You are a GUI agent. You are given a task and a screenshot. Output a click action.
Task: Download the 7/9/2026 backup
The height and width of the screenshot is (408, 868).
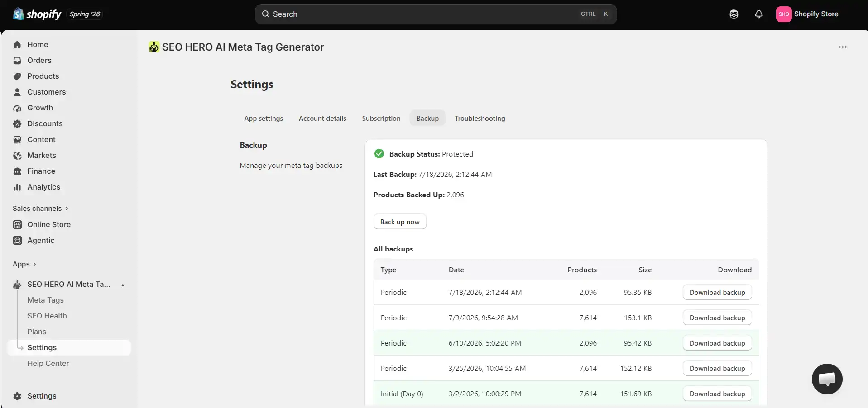coord(717,318)
